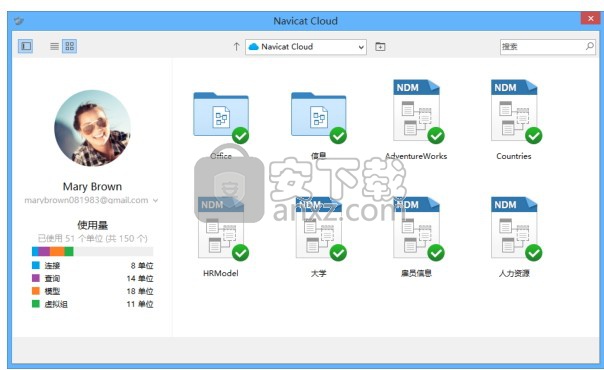604x370 pixels.
Task: Click the Countries file name label
Action: coord(514,156)
